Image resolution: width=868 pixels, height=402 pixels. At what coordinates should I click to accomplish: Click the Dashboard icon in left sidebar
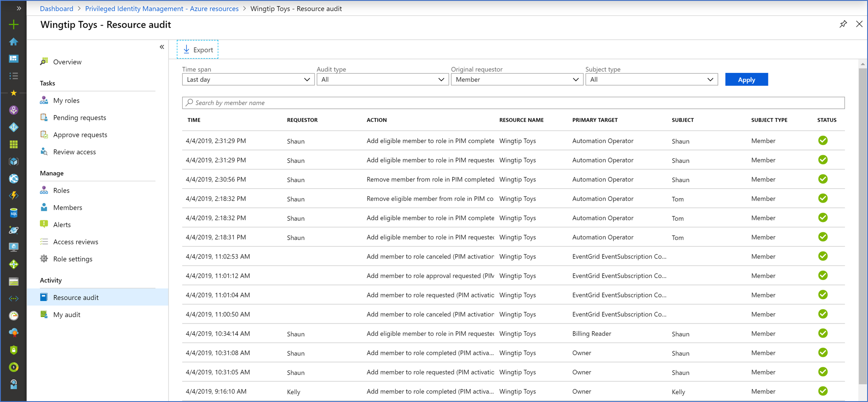click(13, 59)
